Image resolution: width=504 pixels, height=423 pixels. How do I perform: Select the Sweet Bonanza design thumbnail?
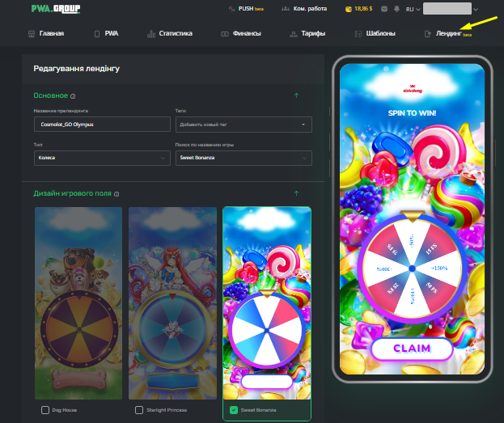tap(267, 303)
